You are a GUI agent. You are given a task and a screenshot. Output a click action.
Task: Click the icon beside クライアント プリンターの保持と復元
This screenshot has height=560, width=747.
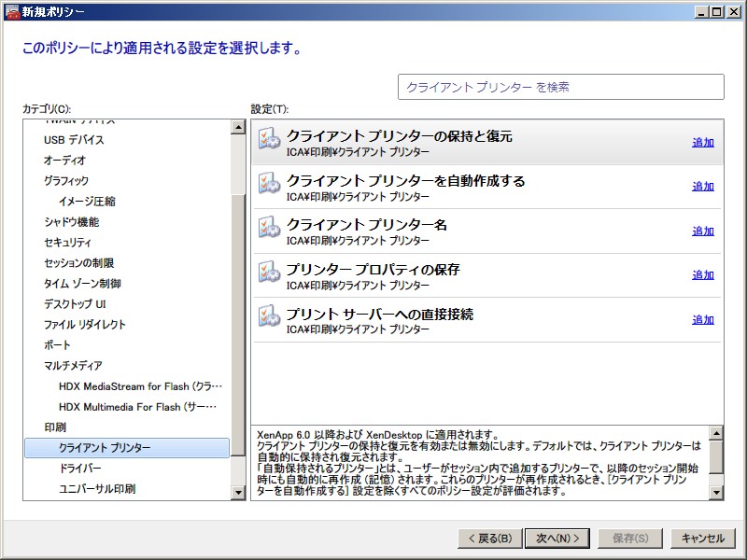(269, 138)
